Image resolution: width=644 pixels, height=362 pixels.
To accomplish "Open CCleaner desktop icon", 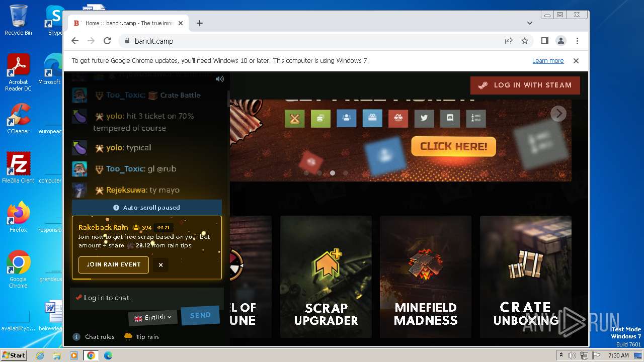I will point(18,119).
